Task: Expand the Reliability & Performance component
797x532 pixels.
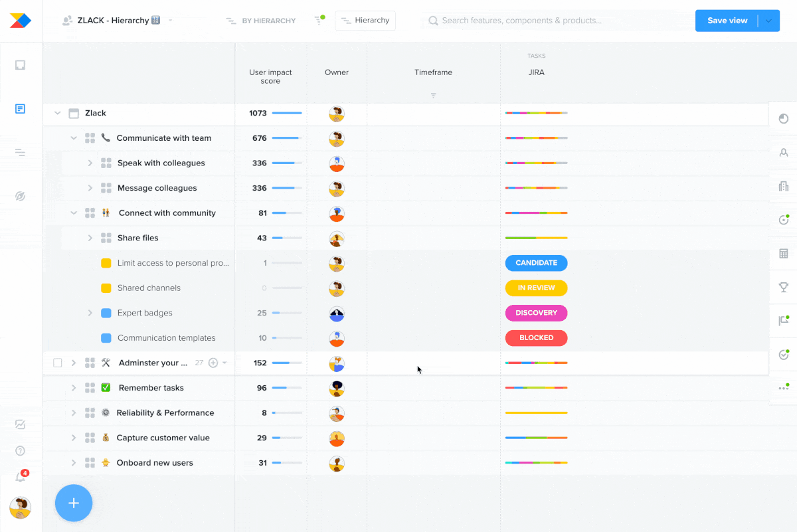Action: (x=74, y=413)
